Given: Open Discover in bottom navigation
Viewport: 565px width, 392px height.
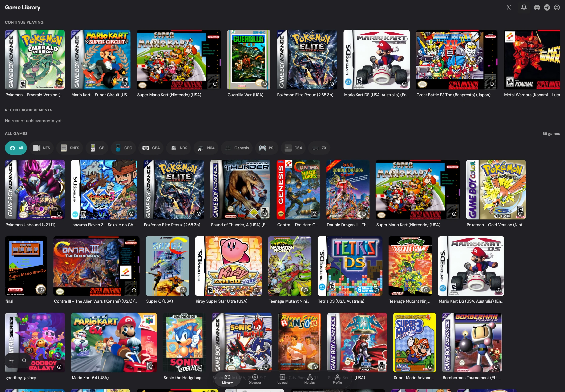Looking at the screenshot, I should click(x=255, y=379).
